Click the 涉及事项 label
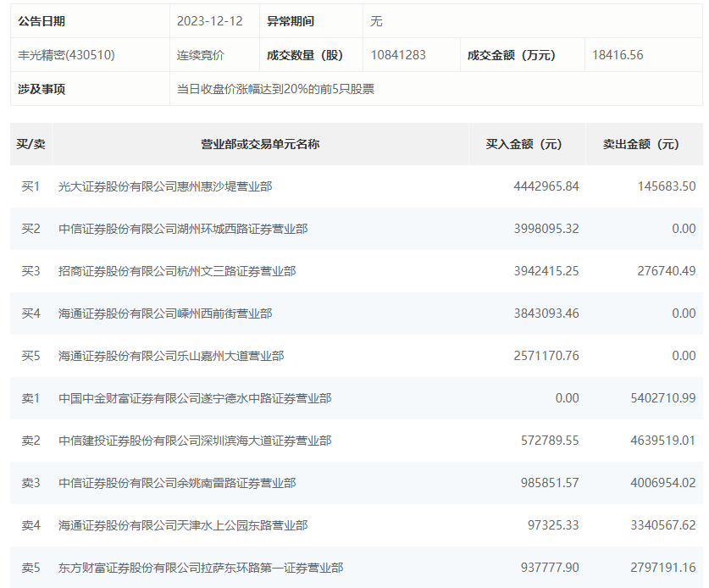Image resolution: width=709 pixels, height=588 pixels. [42, 89]
